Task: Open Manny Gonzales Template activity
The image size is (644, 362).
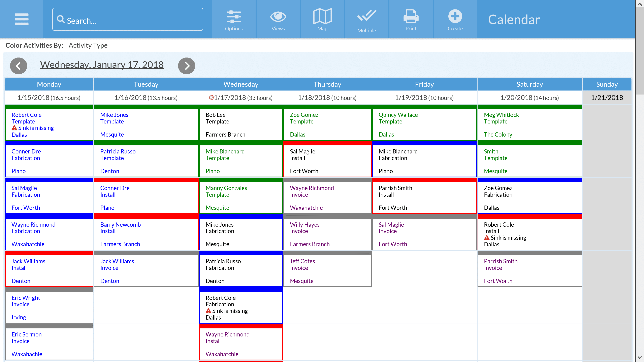Action: coord(241,196)
